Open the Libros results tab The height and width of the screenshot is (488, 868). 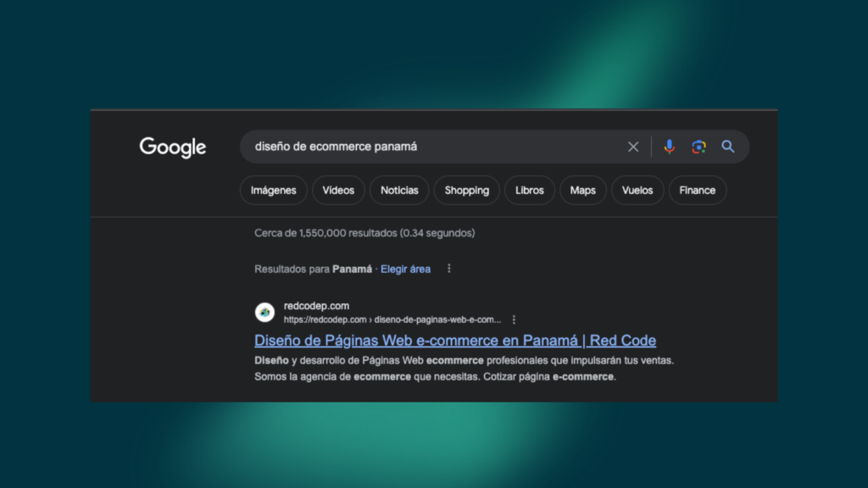pyautogui.click(x=530, y=190)
